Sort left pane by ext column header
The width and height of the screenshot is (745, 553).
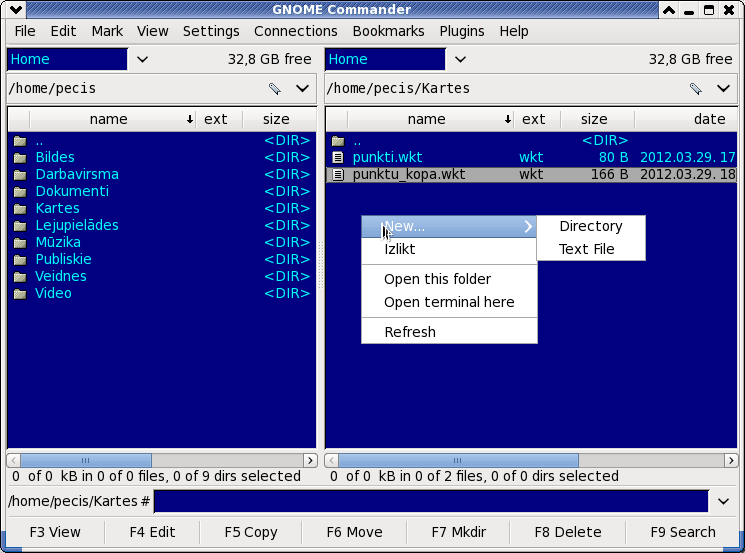[x=220, y=119]
